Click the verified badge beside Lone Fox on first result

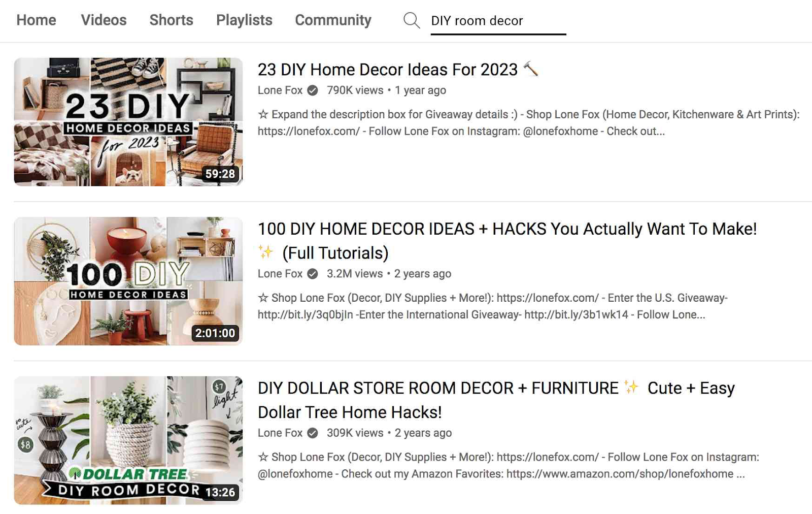312,90
